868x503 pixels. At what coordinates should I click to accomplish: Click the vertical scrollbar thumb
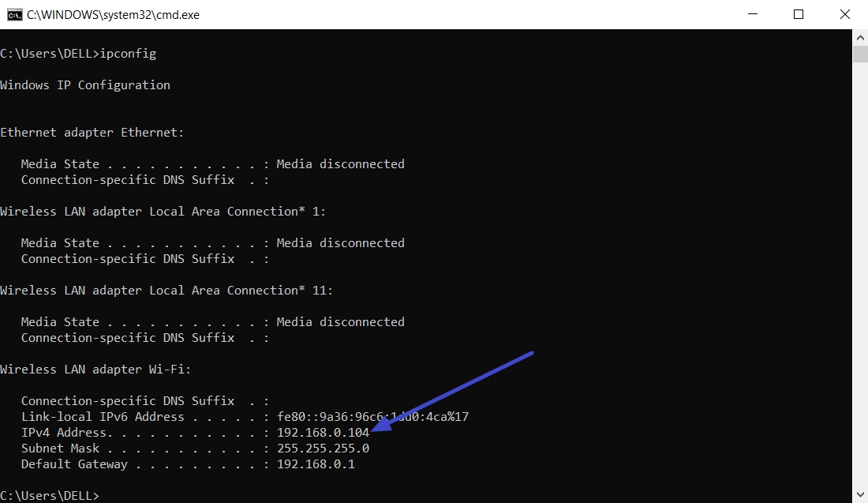(x=859, y=54)
